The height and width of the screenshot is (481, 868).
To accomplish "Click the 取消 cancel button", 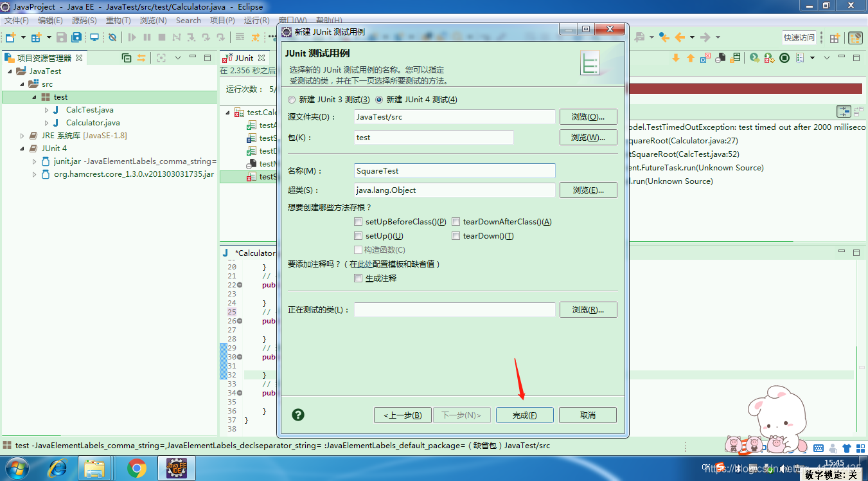I will (587, 415).
